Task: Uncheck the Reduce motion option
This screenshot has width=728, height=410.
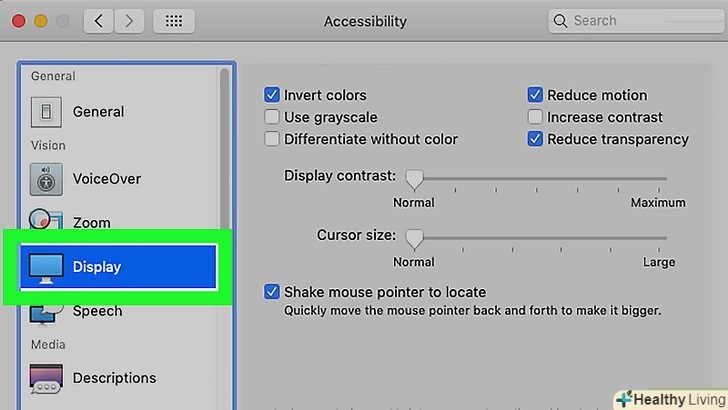Action: point(535,96)
